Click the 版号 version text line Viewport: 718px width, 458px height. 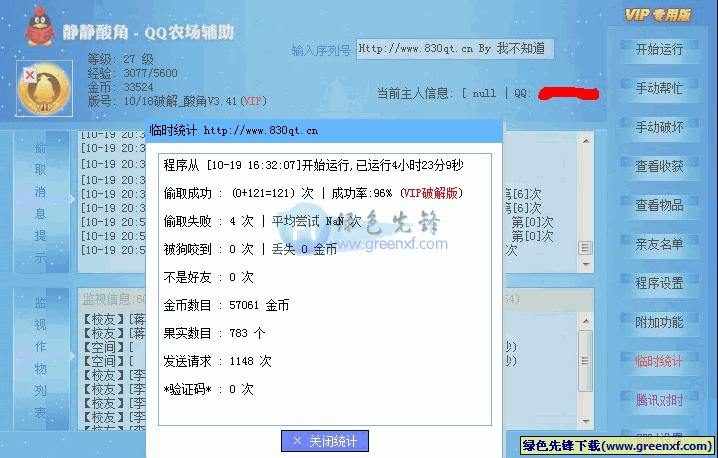177,101
